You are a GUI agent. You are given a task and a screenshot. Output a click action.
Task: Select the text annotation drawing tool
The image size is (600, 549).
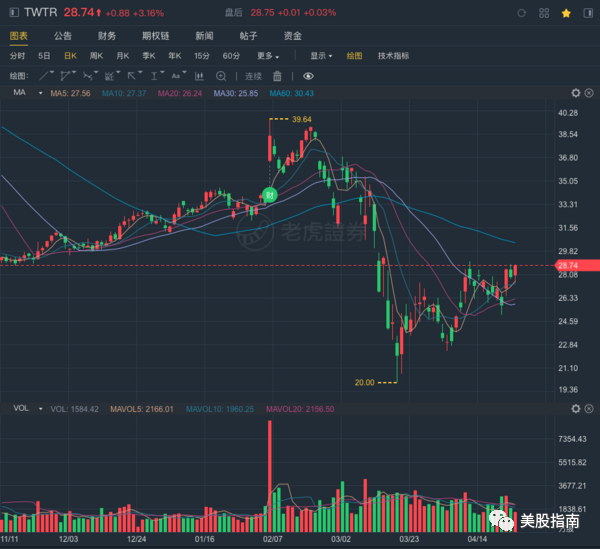point(177,76)
